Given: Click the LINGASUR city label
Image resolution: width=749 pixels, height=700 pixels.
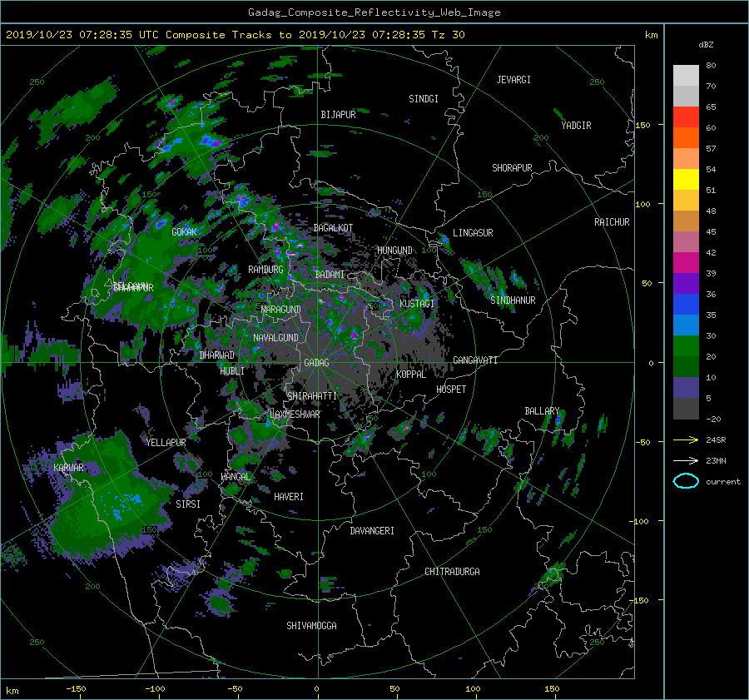Looking at the screenshot, I should click(x=473, y=233).
